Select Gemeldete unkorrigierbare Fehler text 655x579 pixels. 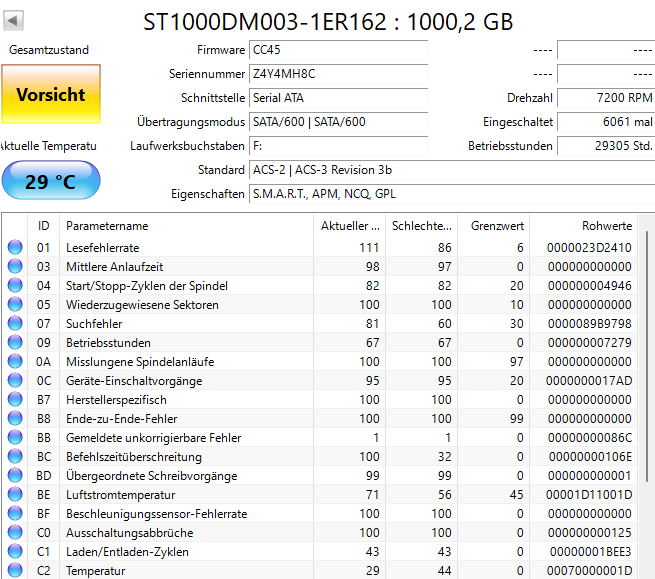tap(154, 438)
